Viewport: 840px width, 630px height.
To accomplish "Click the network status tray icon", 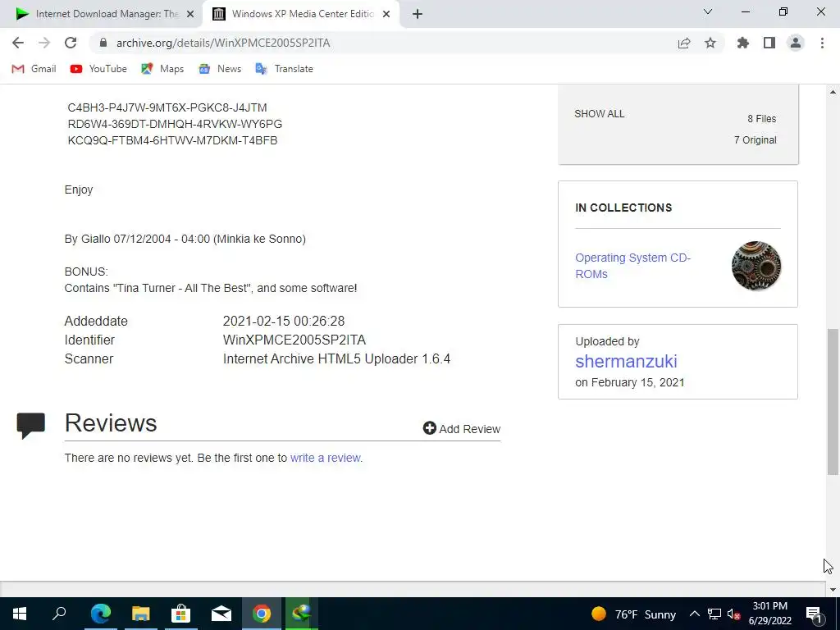I will 714,614.
